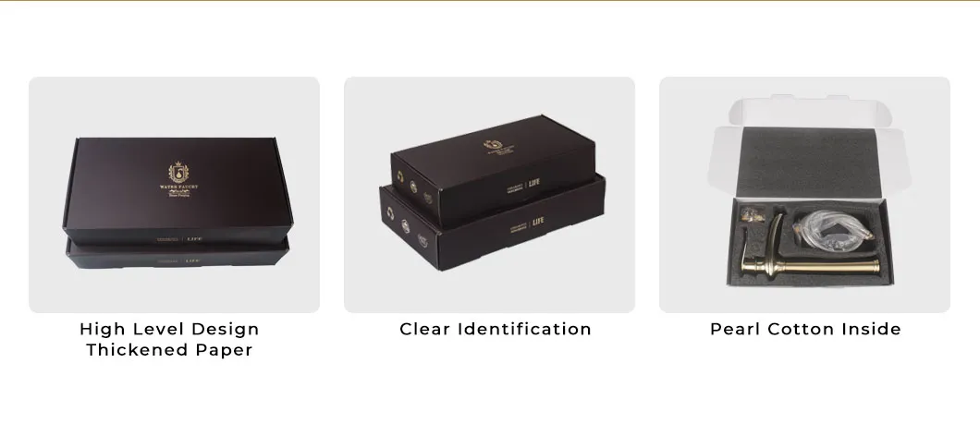Click the oval badge icon on lower angled box side

point(406,225)
